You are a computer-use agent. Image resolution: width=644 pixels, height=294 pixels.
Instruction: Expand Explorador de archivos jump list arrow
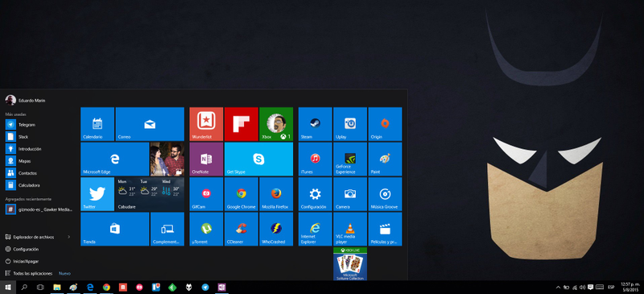point(68,237)
